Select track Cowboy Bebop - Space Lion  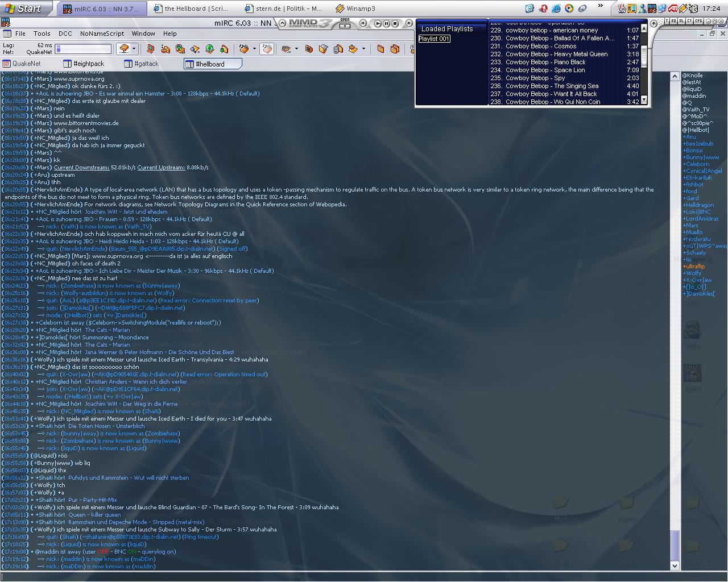545,70
